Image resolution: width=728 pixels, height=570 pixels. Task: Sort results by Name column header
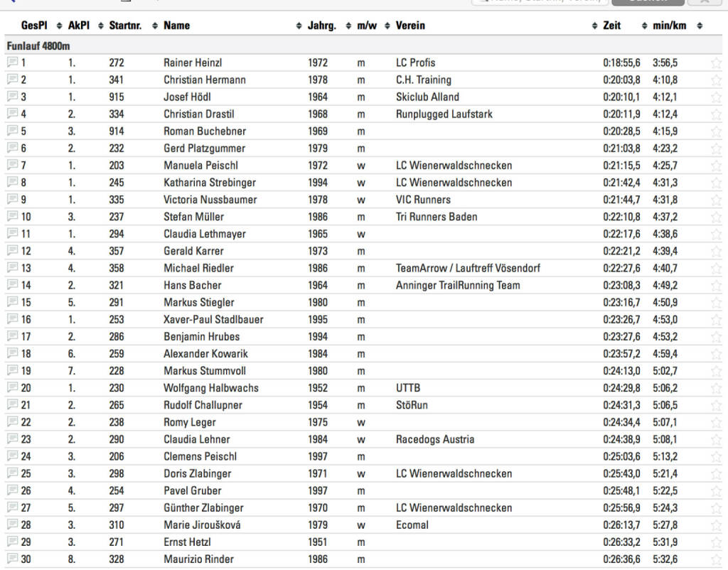(176, 26)
